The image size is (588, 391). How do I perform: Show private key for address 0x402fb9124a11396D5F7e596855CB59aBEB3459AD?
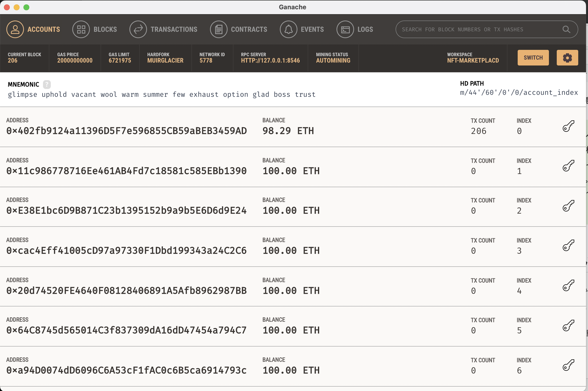[x=569, y=126]
